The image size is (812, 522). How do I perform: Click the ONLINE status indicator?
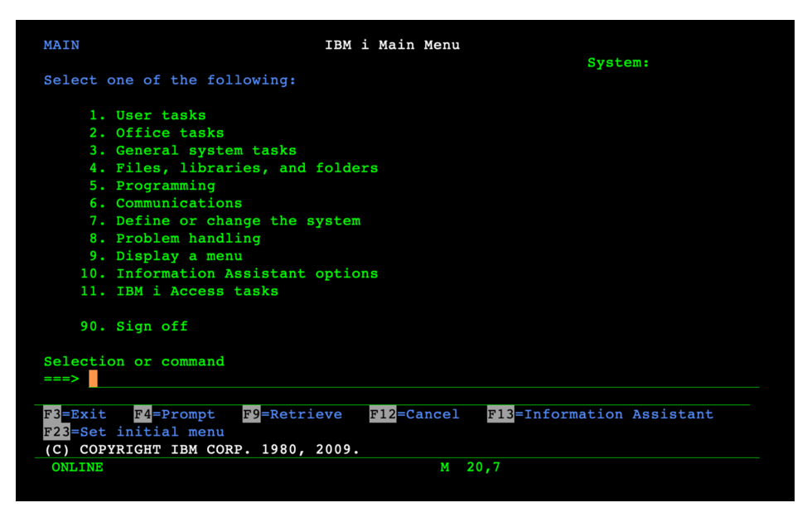77,467
